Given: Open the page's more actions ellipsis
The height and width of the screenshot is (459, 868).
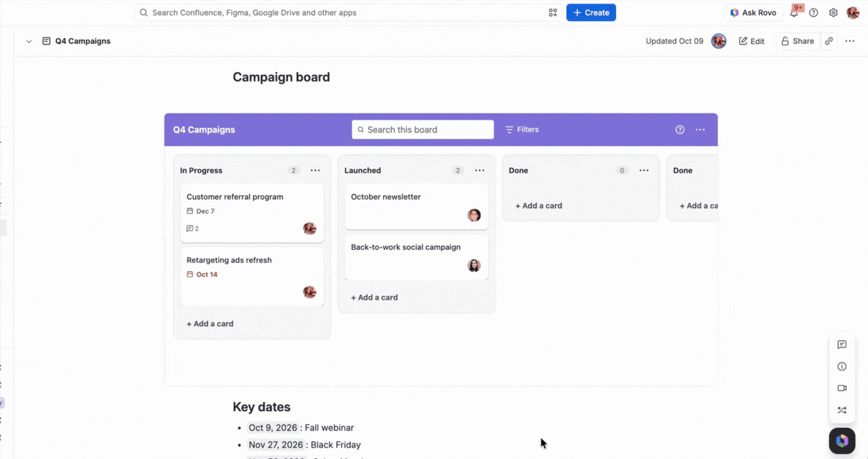Looking at the screenshot, I should [x=850, y=41].
